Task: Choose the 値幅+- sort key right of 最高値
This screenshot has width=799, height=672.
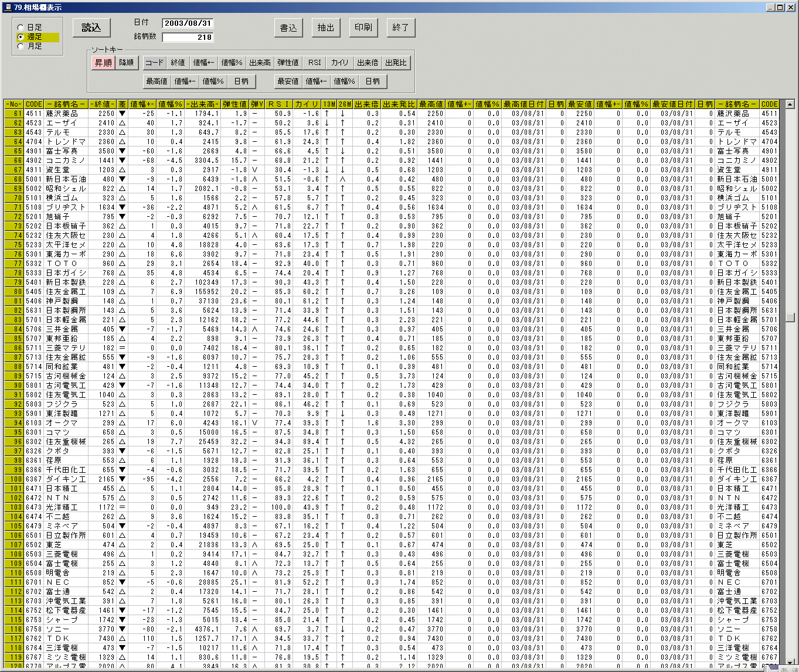Action: point(185,81)
